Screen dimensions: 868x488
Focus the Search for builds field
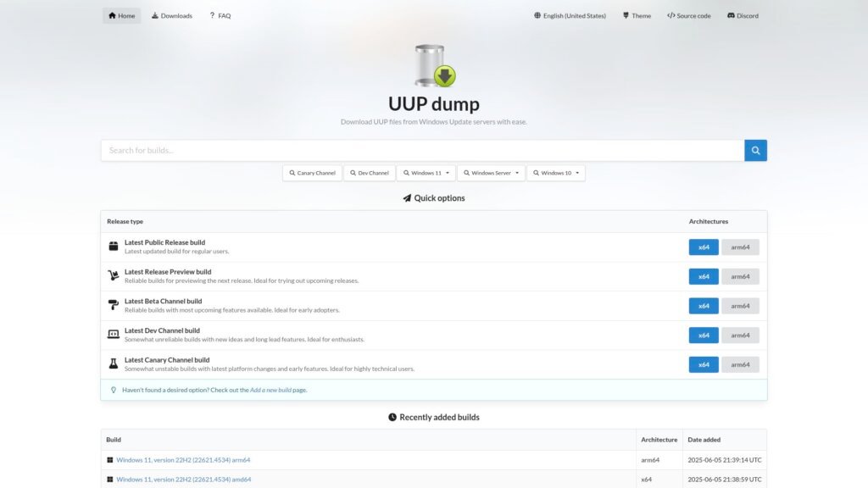(423, 151)
